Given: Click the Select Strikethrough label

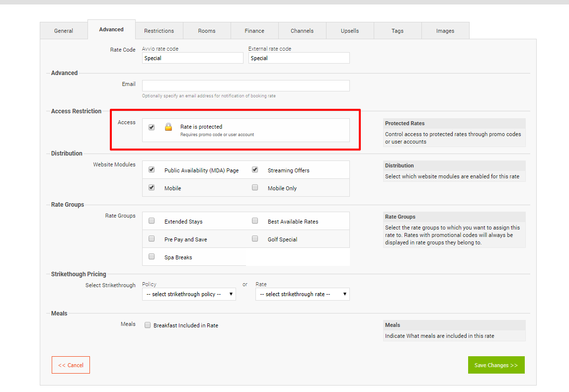Looking at the screenshot, I should [x=110, y=285].
